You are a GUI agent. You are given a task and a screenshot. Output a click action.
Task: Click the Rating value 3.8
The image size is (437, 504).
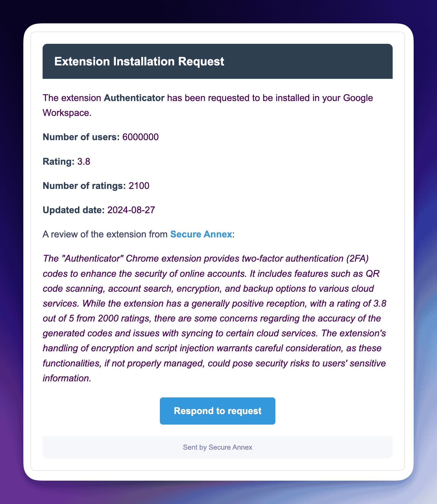pos(84,161)
